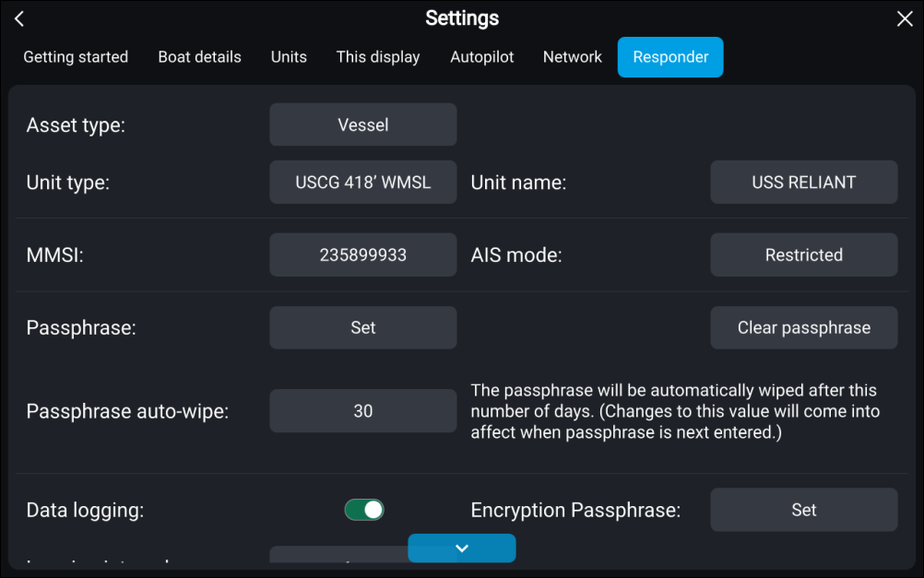Edit the Unit name USS RELIANT field
This screenshot has height=578, width=924.
[803, 183]
